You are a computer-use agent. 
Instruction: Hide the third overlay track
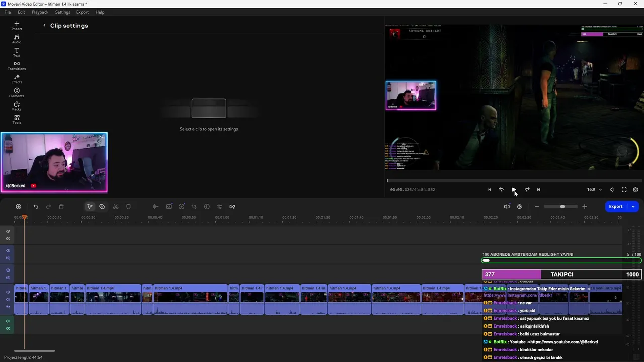(x=8, y=270)
